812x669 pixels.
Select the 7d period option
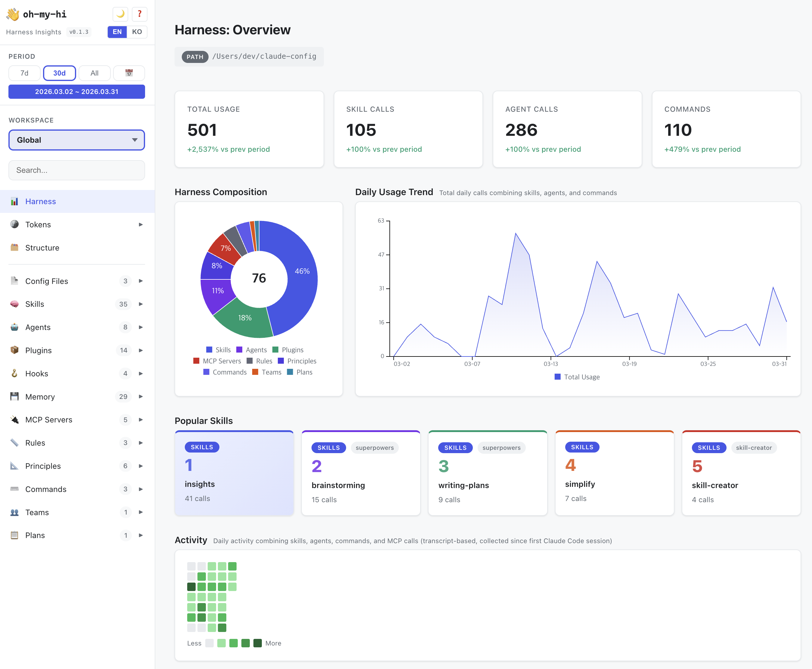24,73
